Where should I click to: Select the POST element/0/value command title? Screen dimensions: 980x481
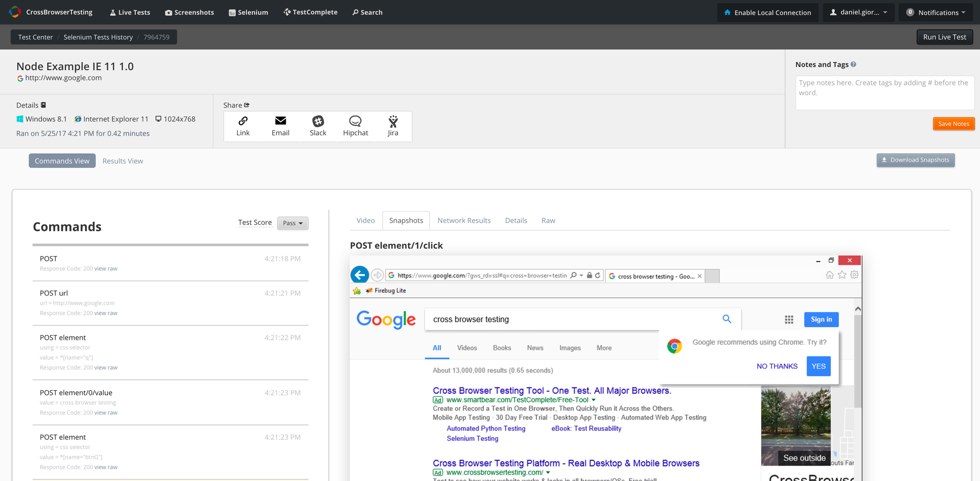pos(76,392)
